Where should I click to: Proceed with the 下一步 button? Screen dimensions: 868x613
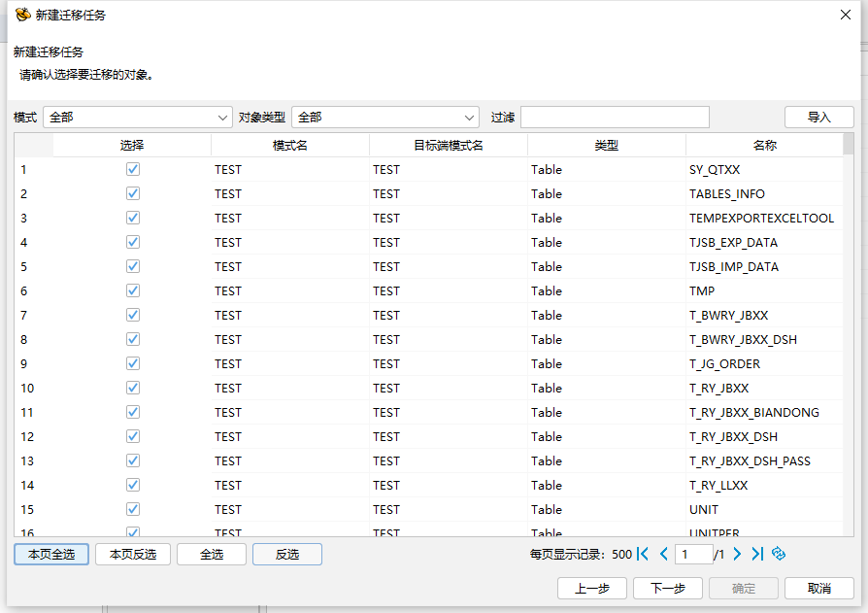pos(668,588)
